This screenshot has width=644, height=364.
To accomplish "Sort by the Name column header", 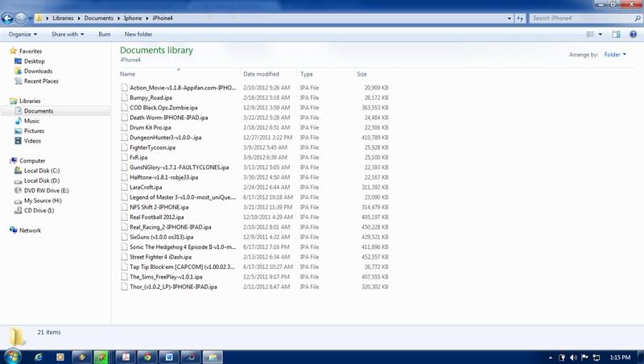I will pos(179,74).
